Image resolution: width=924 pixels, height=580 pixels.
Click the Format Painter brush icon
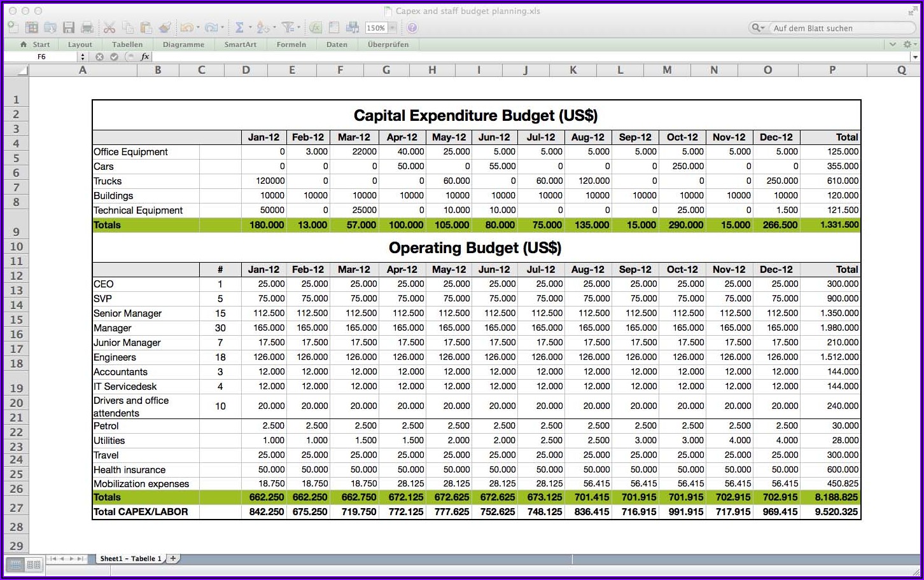(165, 27)
